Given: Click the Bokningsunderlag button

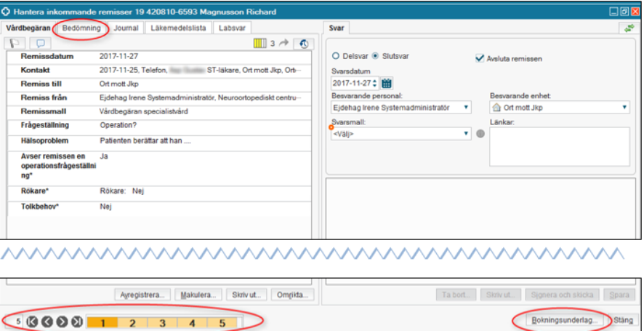Looking at the screenshot, I should (560, 319).
